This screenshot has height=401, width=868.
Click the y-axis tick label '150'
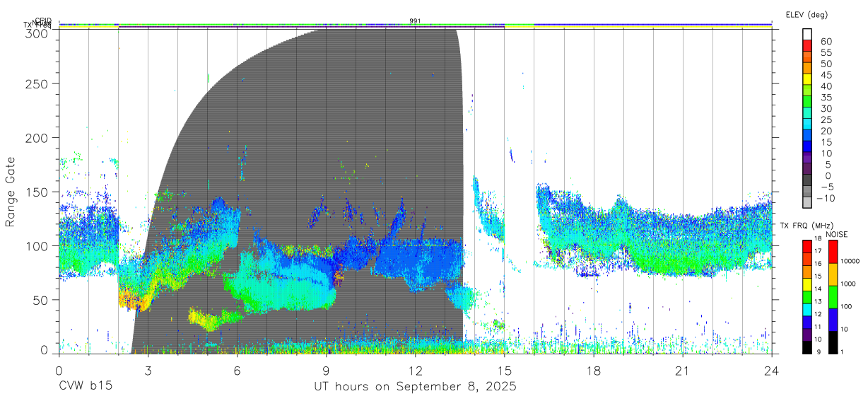click(37, 192)
